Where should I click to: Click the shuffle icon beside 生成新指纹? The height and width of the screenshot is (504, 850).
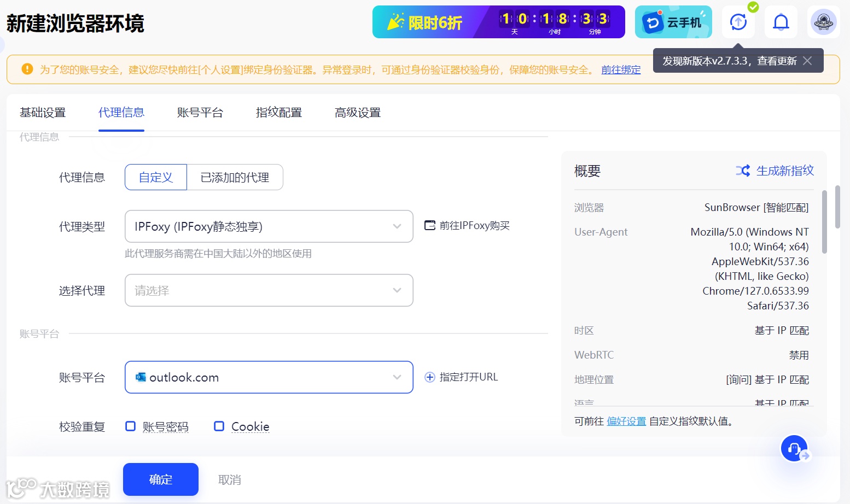743,171
